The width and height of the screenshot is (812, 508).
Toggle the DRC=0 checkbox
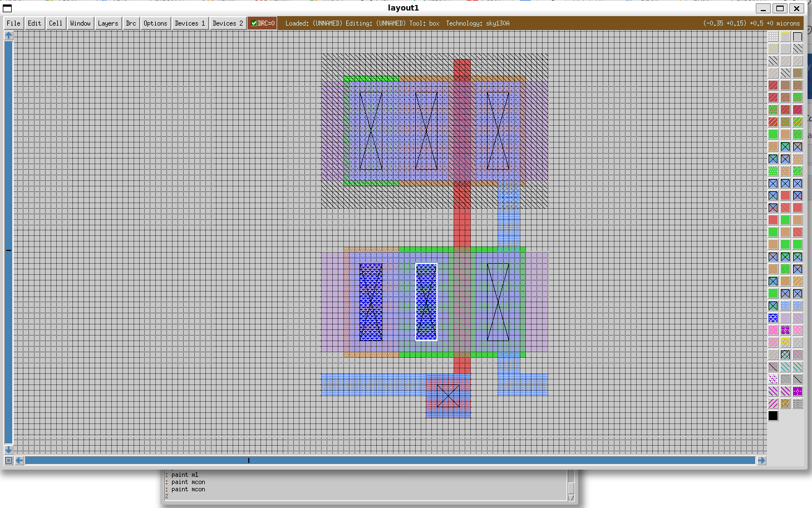click(254, 23)
